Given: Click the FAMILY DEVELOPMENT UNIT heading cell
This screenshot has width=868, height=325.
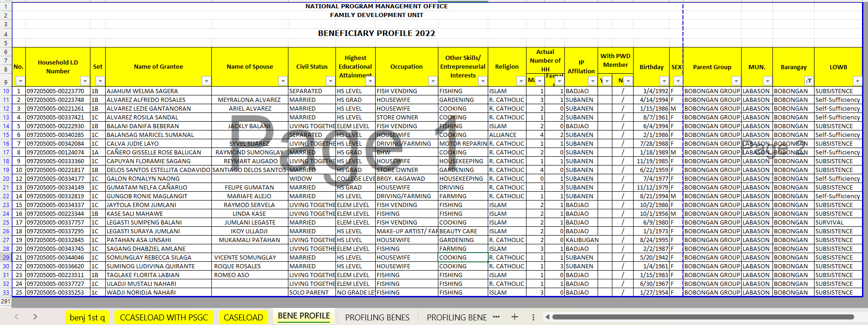Looking at the screenshot, I should click(377, 15).
